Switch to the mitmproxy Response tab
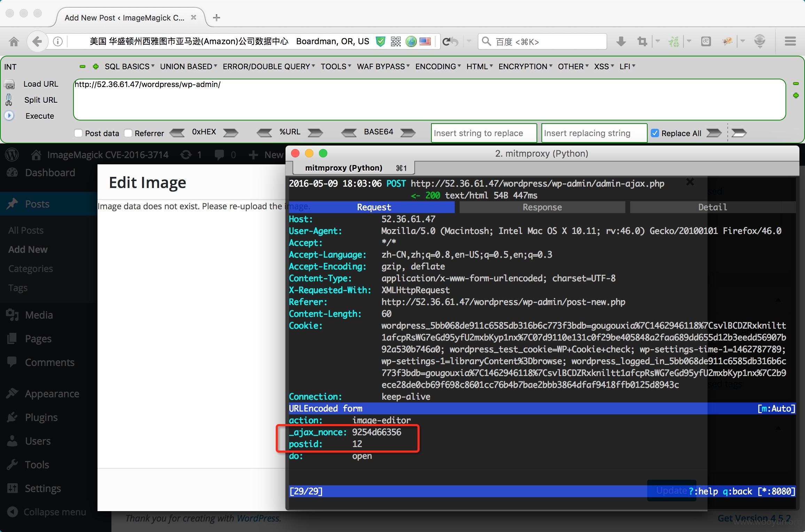 (x=542, y=207)
